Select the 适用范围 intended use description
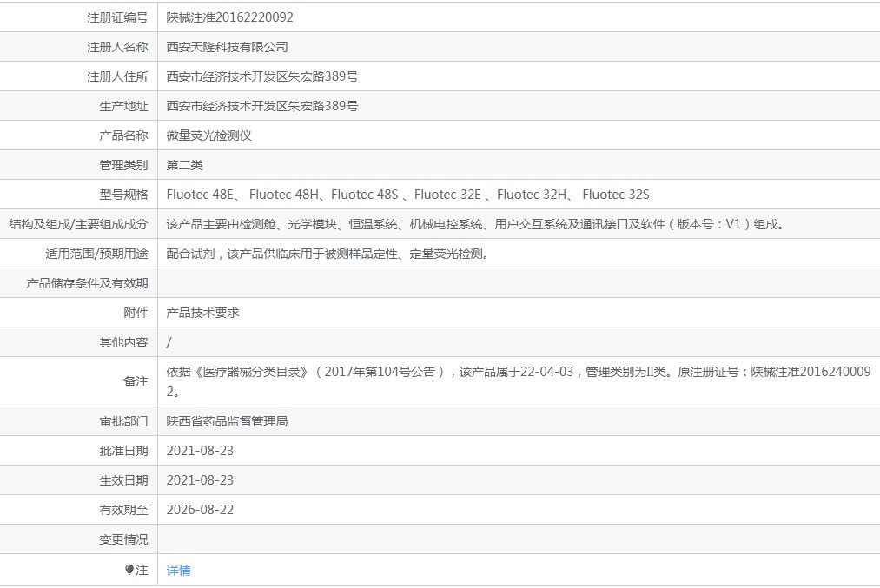 [x=330, y=253]
